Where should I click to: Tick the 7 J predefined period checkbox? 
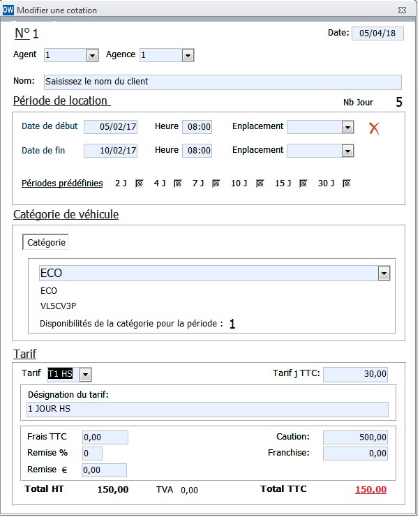216,183
